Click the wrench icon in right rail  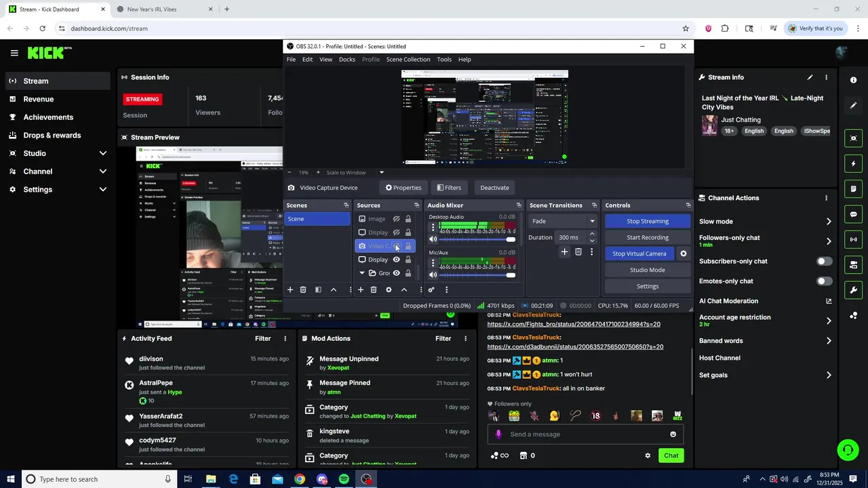[854, 290]
